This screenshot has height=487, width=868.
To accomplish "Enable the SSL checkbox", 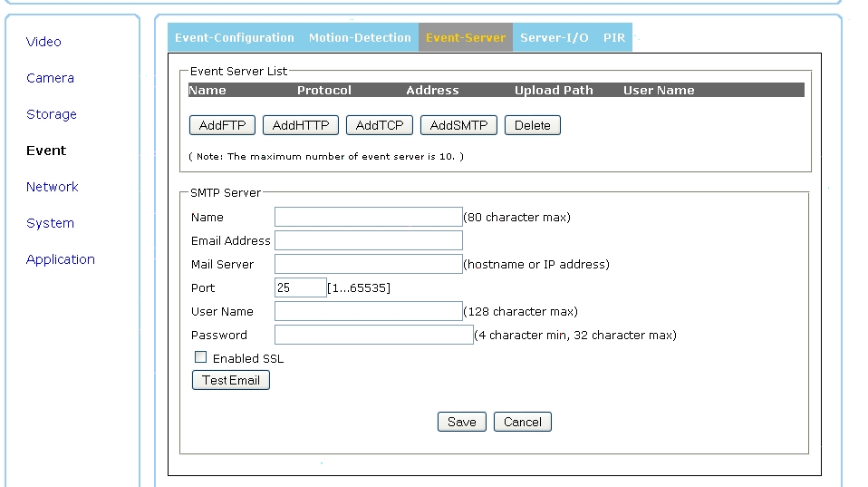I will [200, 357].
